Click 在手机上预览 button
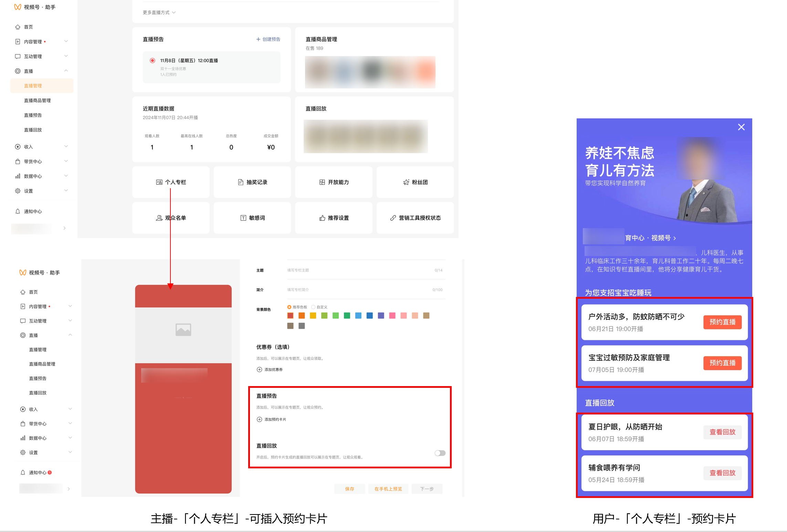Viewport: 787px width, 532px height. click(x=388, y=489)
